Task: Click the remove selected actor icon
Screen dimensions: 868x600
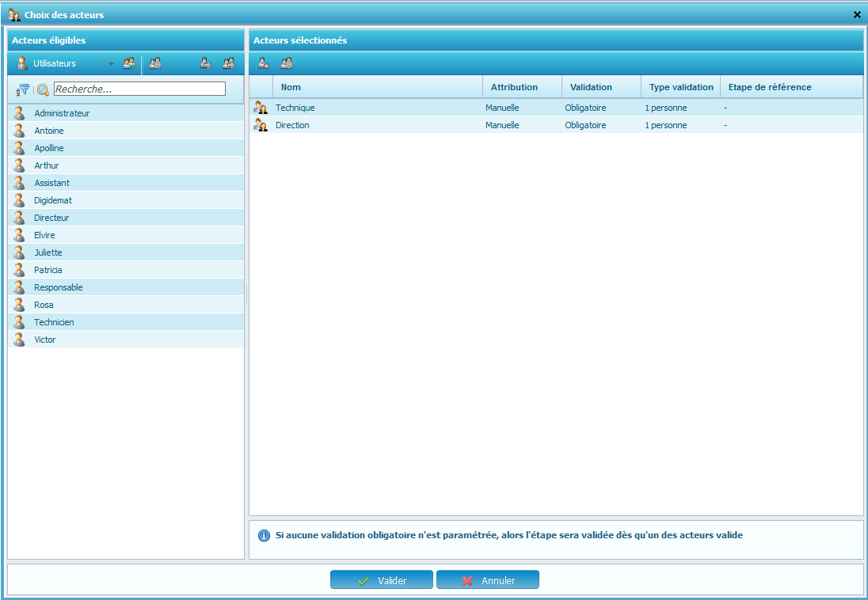Action: coord(264,63)
